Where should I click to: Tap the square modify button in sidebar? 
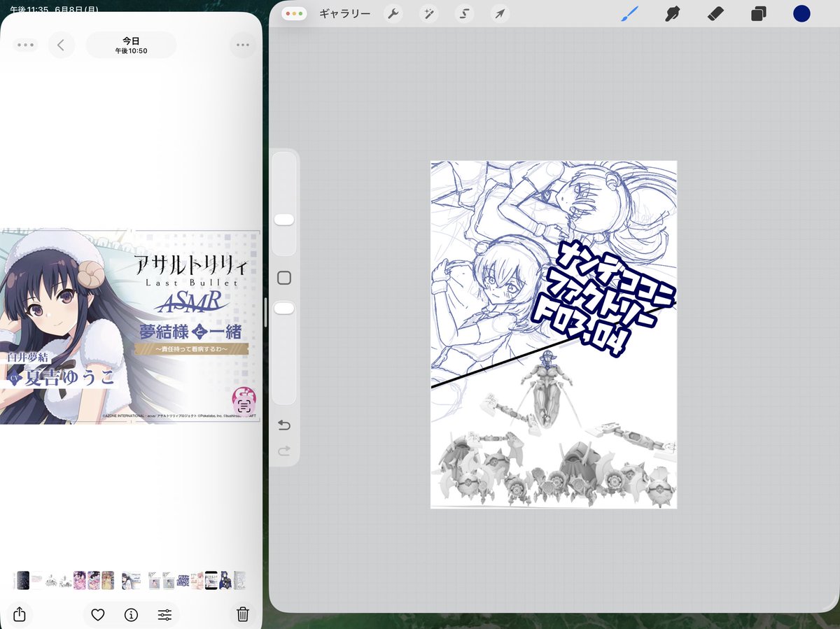(284, 278)
